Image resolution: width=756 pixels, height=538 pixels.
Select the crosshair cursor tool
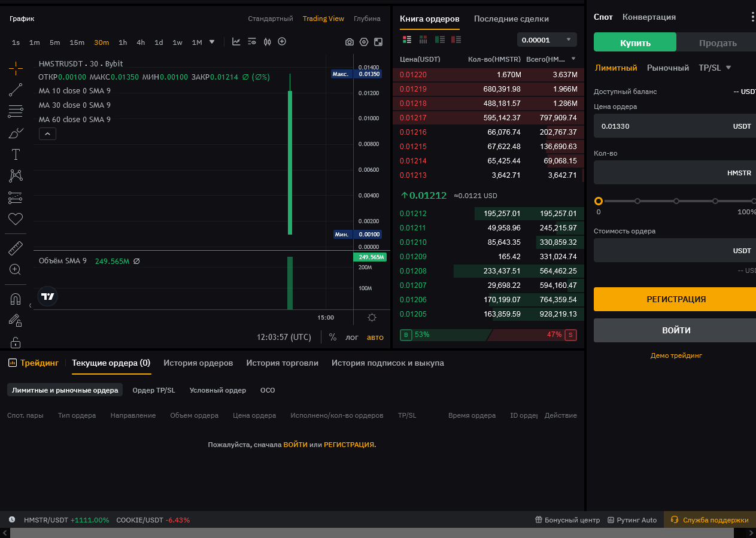16,68
